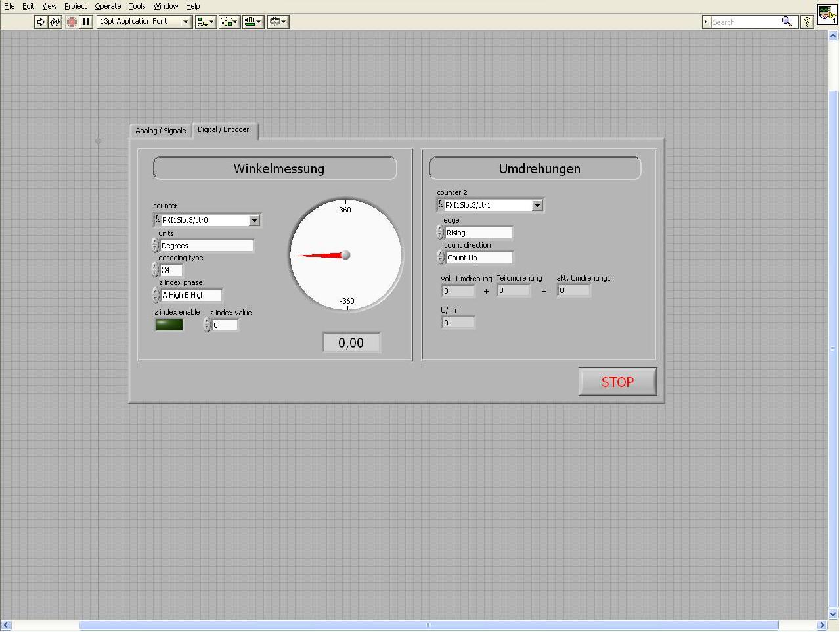Switch to the Analog / Signale tab

tap(161, 131)
